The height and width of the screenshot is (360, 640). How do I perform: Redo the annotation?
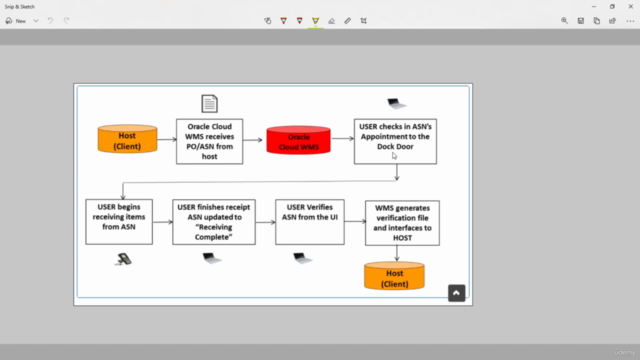coord(67,20)
